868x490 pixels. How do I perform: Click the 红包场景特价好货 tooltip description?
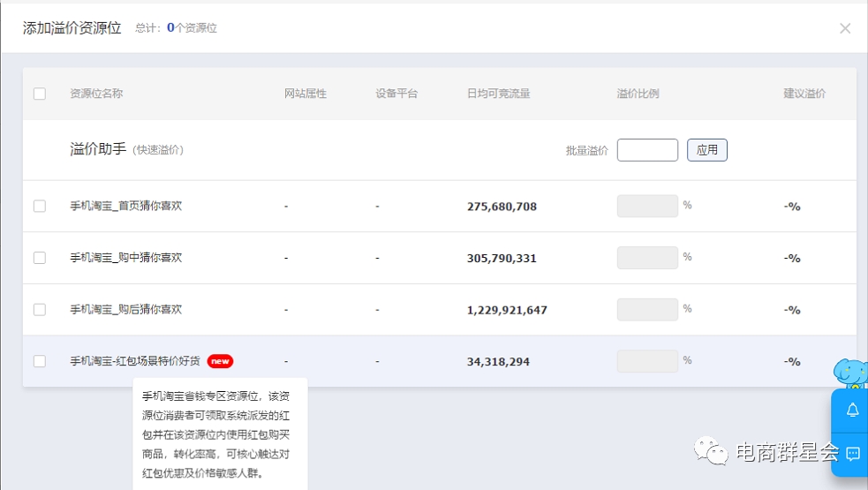215,434
